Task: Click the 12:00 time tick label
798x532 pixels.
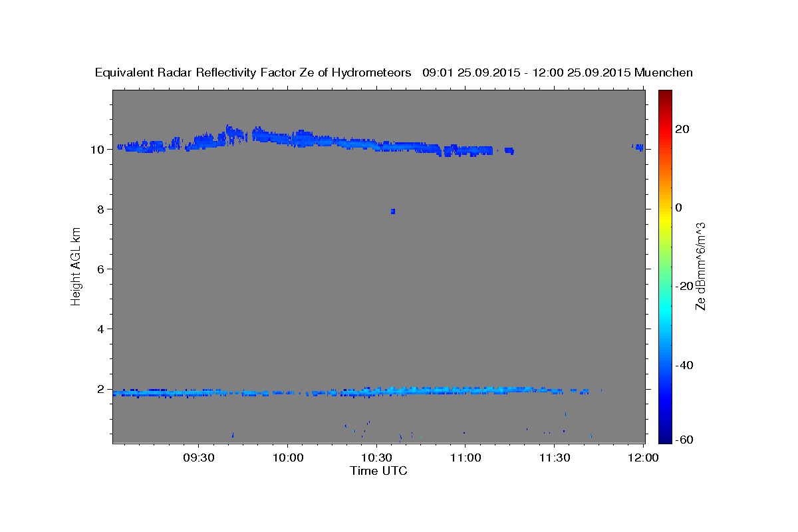Action: [x=643, y=458]
